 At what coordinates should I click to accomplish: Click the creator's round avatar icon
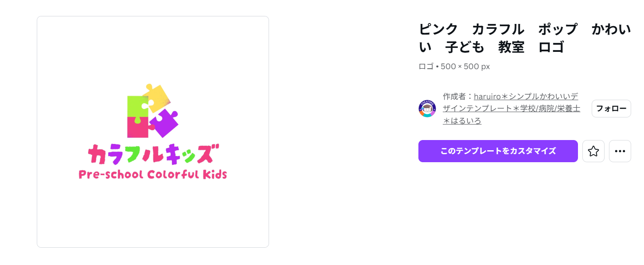pos(427,109)
